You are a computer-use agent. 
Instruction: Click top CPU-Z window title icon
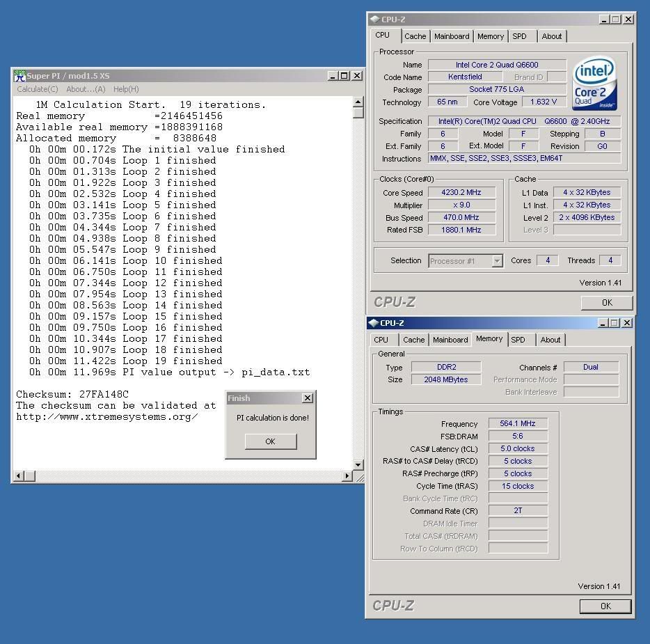tap(374, 19)
